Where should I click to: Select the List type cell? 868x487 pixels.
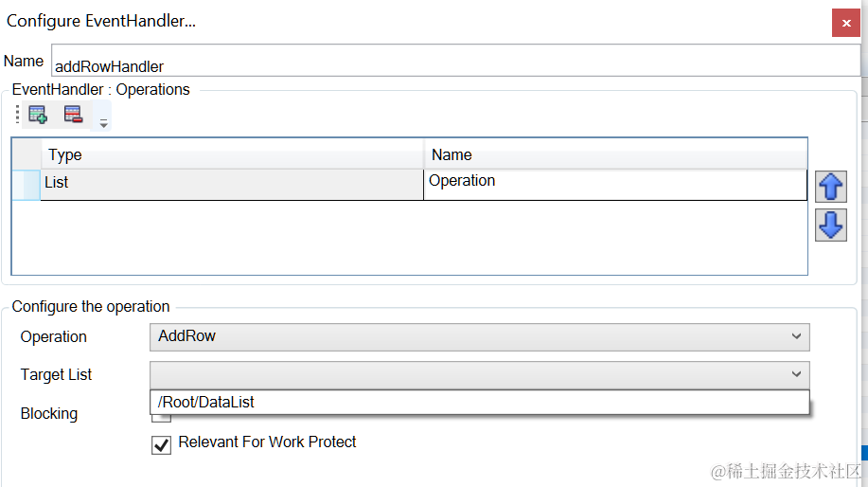tap(232, 185)
